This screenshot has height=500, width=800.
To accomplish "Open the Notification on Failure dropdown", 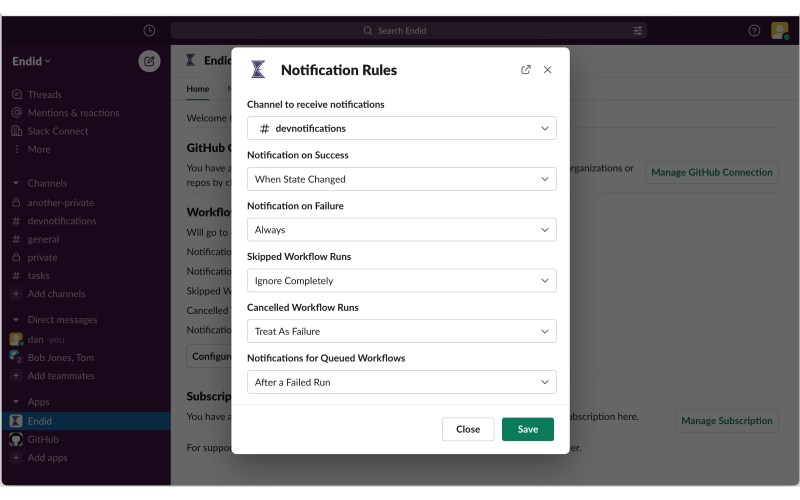I will (402, 230).
